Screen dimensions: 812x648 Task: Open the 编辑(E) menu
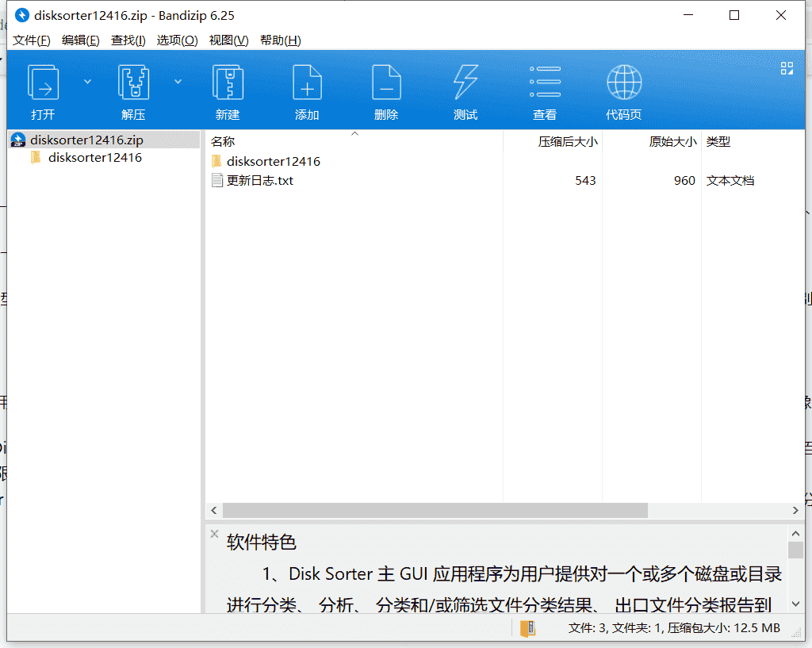[80, 40]
